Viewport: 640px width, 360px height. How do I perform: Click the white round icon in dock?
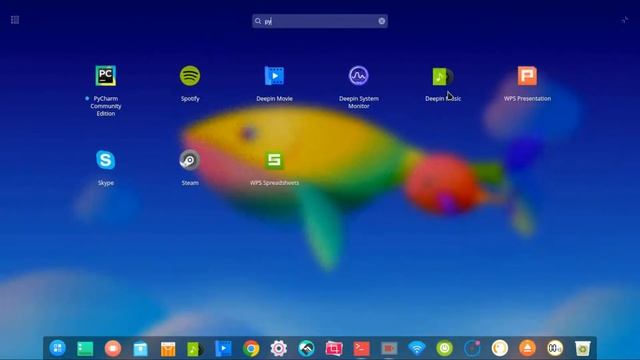(x=500, y=348)
